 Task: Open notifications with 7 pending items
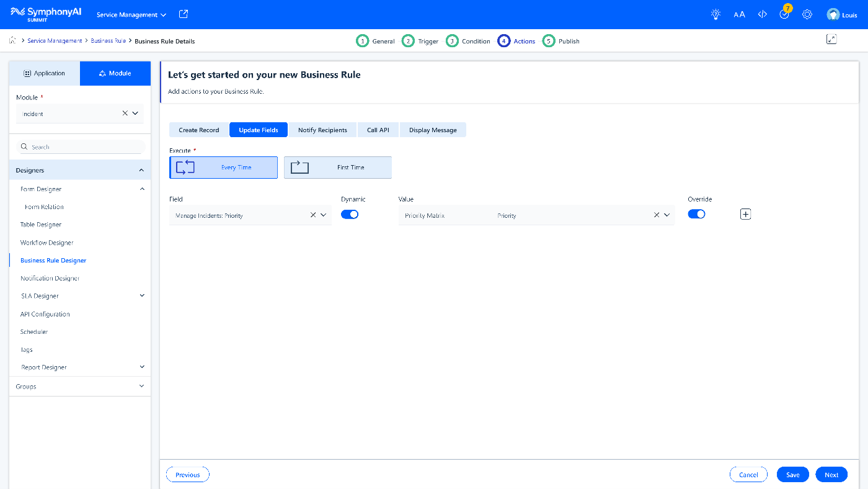pos(784,14)
